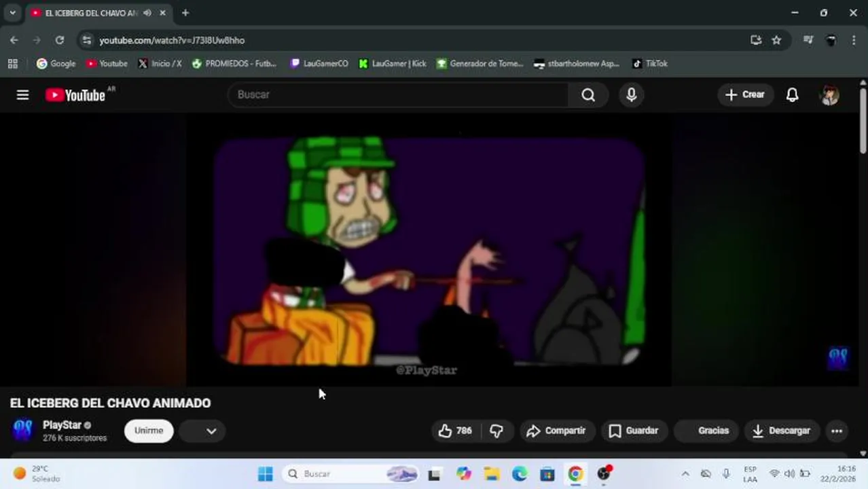Open the stbartholomew bookmark
Viewport: 868px width, 489px height.
[577, 63]
